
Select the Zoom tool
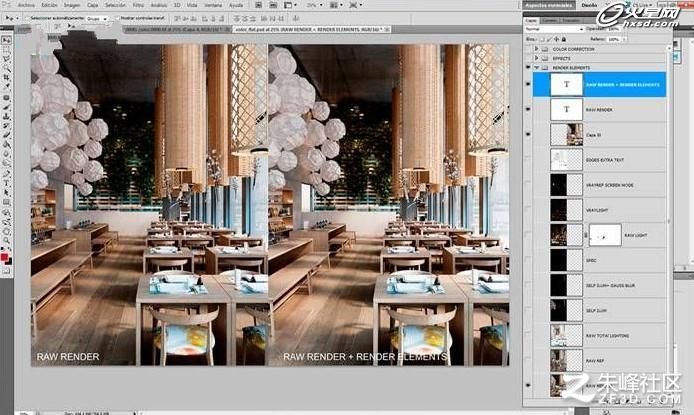[6, 241]
